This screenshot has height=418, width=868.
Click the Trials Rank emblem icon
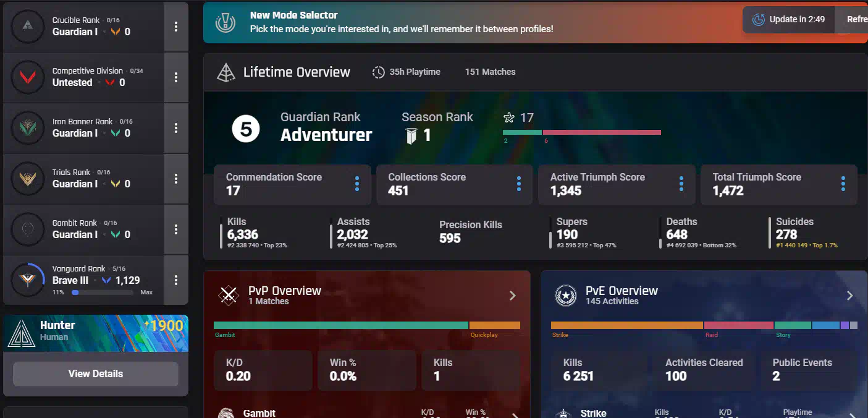[27, 179]
